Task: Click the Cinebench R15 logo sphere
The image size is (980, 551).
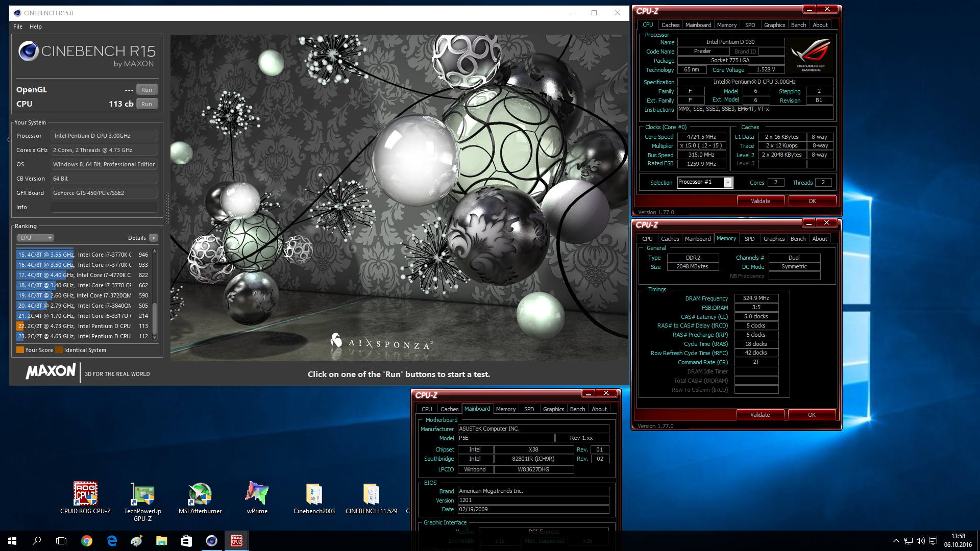Action: pos(29,51)
